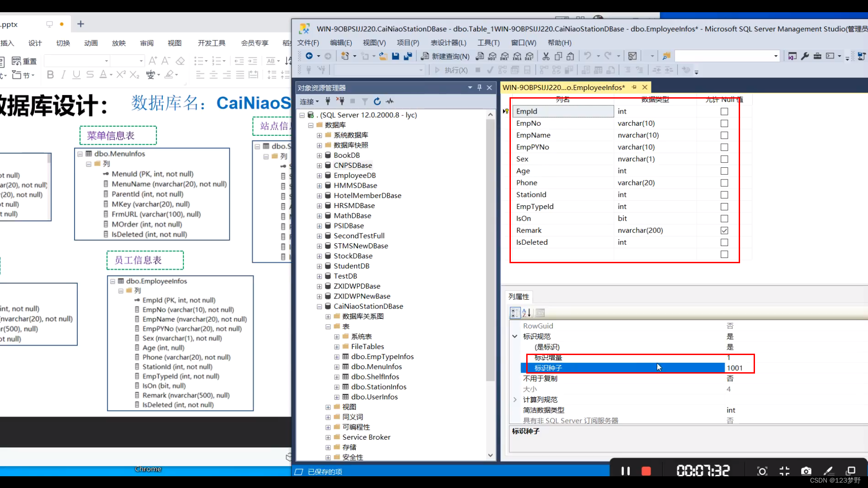Uncheck Allow Nulls for Remark column
The height and width of the screenshot is (488, 868).
(x=724, y=231)
